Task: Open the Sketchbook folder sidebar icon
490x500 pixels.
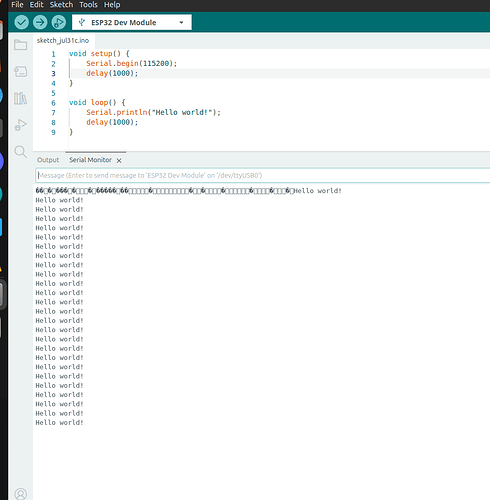Action: (20, 45)
